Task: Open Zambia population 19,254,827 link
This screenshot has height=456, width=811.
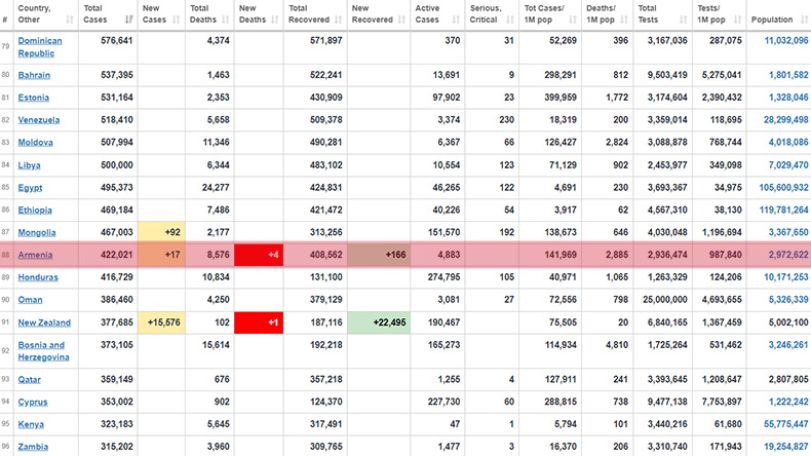Action: 786,447
